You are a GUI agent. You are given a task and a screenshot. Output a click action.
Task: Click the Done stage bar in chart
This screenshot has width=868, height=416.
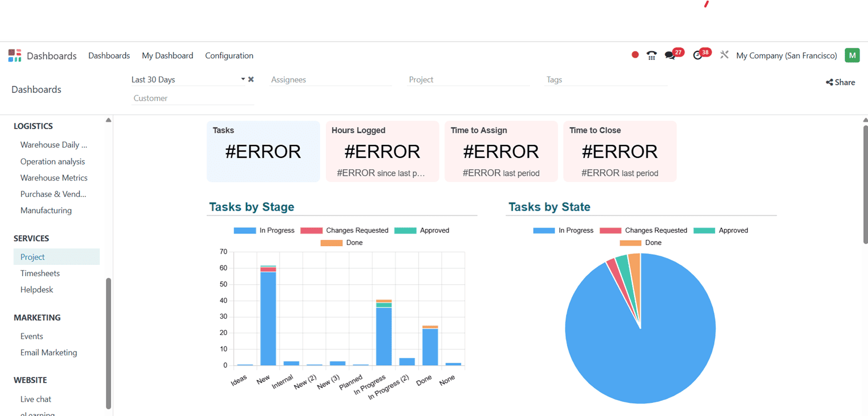tap(431, 346)
